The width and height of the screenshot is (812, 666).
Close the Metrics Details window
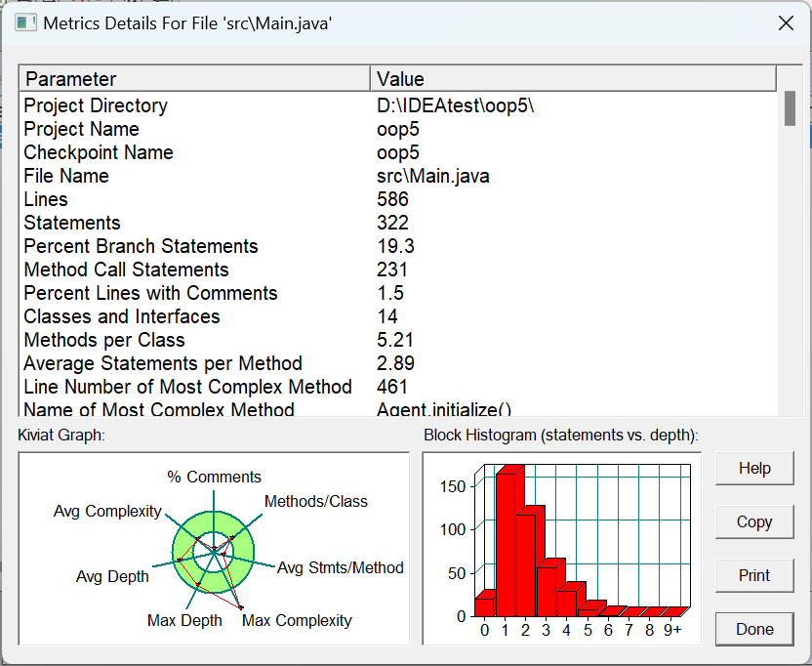786,23
